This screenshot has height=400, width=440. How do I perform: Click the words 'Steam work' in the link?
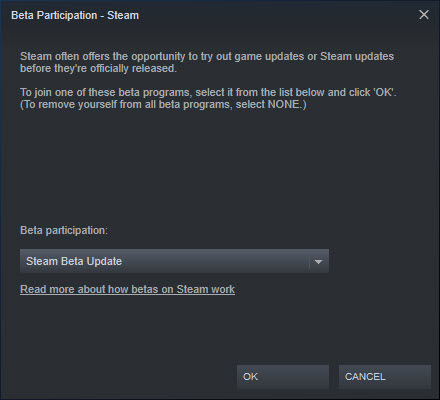click(x=206, y=289)
